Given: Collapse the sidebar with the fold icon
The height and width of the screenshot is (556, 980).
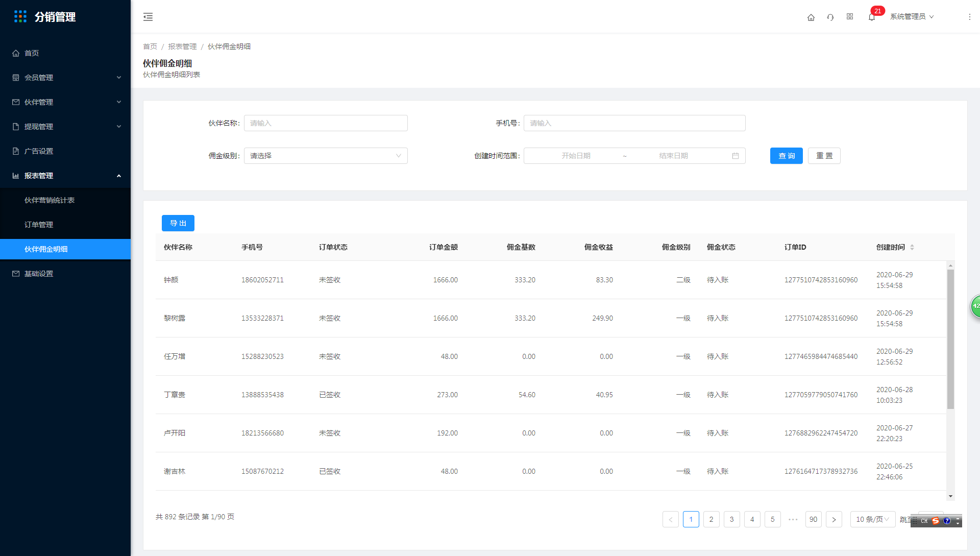Looking at the screenshot, I should (x=148, y=17).
